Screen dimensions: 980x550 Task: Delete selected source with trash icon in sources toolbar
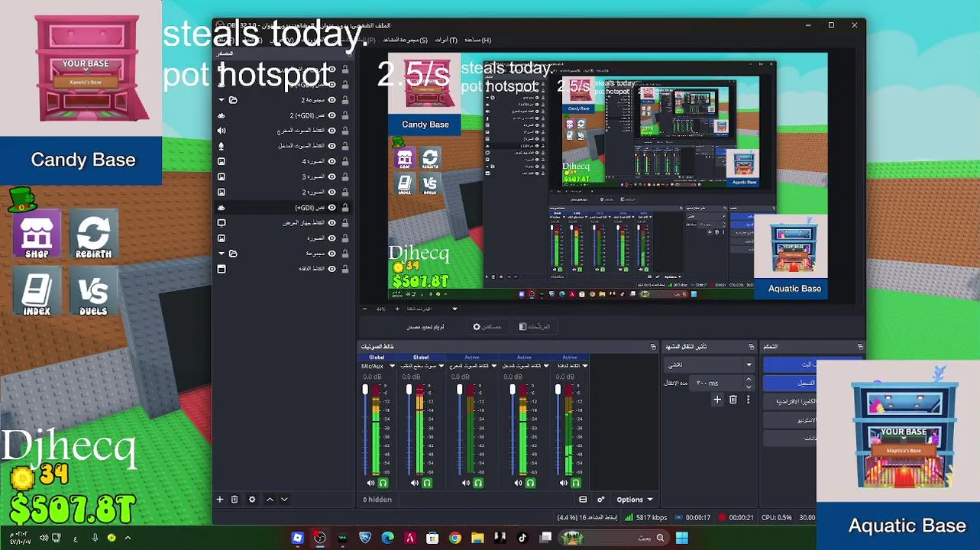point(234,500)
